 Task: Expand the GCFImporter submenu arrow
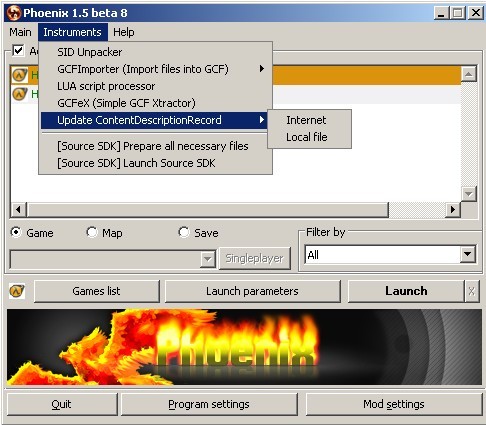(x=262, y=69)
